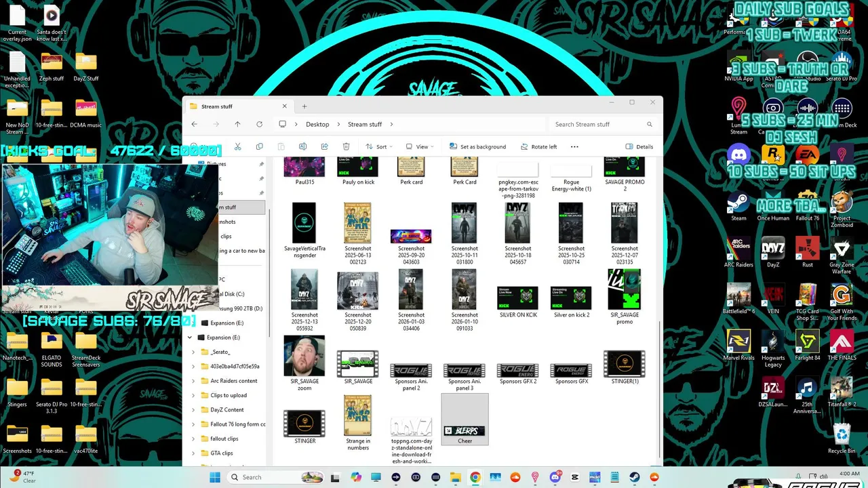868x488 pixels.
Task: Click the Rename icon in Explorer toolbar
Action: click(302, 146)
